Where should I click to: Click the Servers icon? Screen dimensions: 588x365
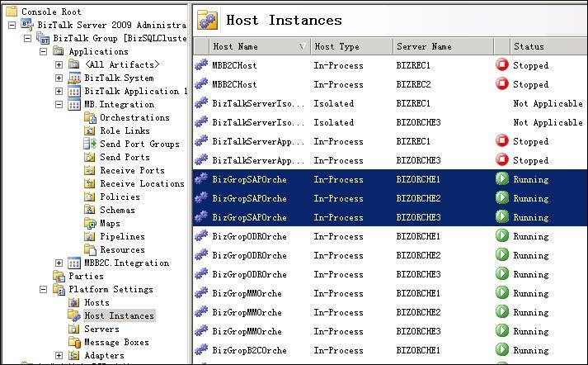coord(74,329)
